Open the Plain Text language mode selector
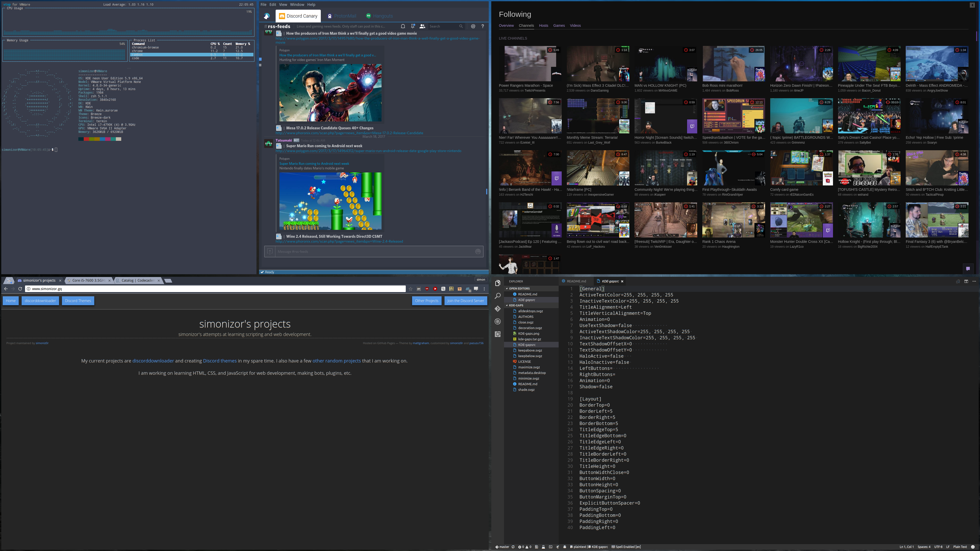Screen dimensions: 980x551 click(x=960, y=547)
